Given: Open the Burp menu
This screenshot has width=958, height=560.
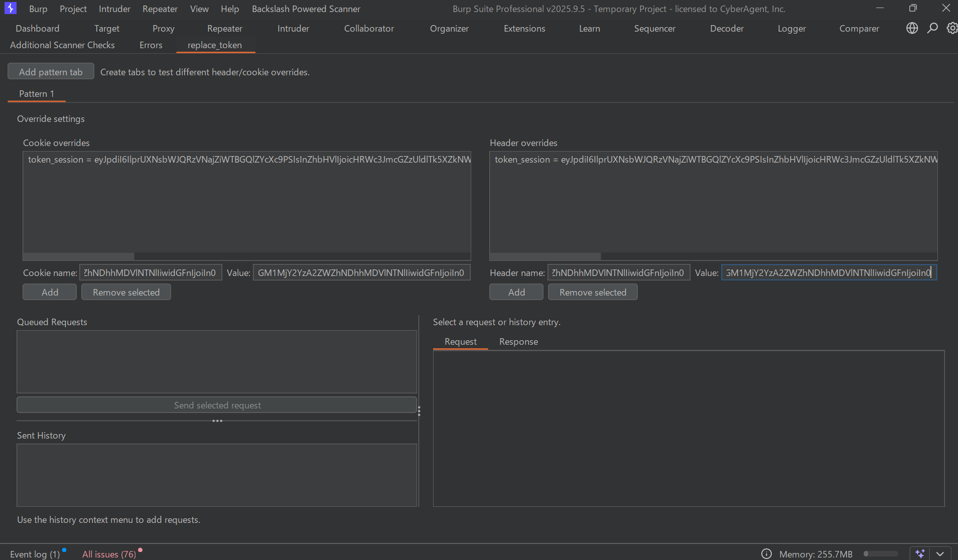Looking at the screenshot, I should [38, 9].
